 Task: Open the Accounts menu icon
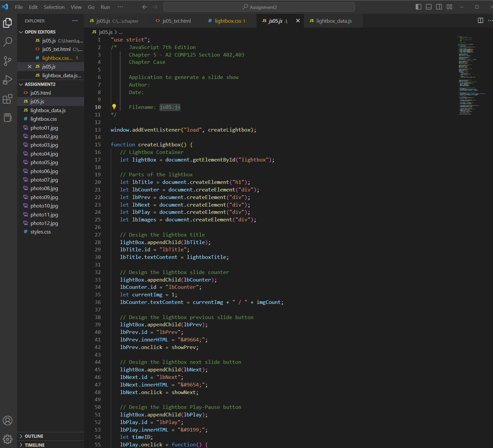8,420
